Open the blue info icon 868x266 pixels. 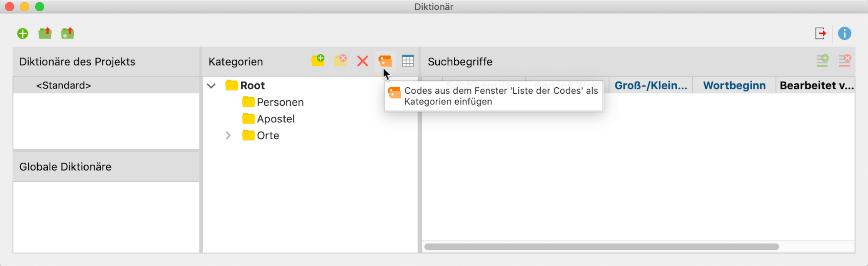tap(845, 33)
